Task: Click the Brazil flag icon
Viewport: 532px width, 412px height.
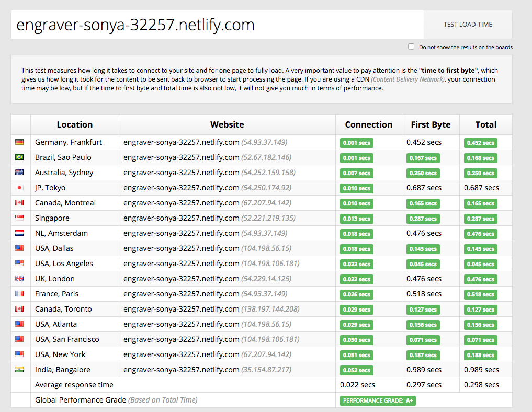Action: [x=19, y=157]
